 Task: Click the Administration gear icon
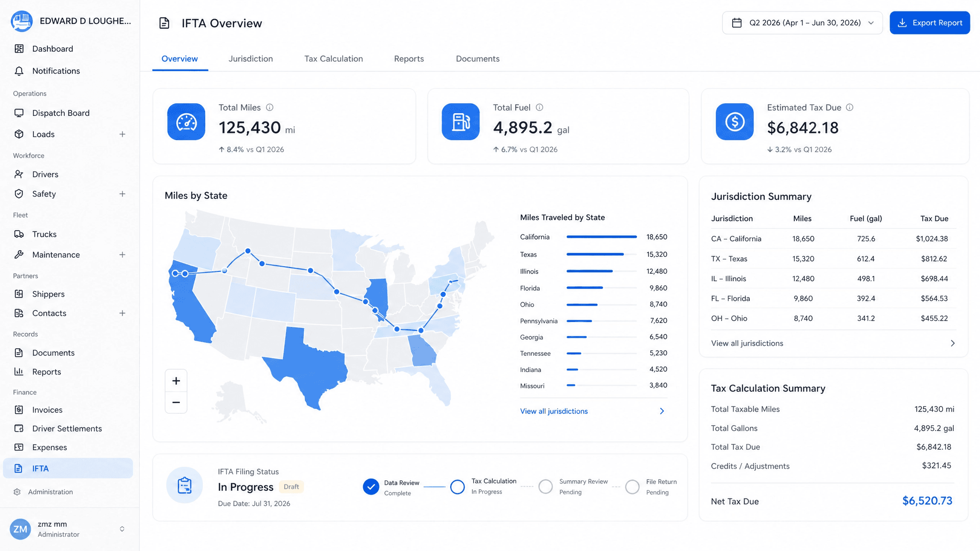(x=17, y=492)
